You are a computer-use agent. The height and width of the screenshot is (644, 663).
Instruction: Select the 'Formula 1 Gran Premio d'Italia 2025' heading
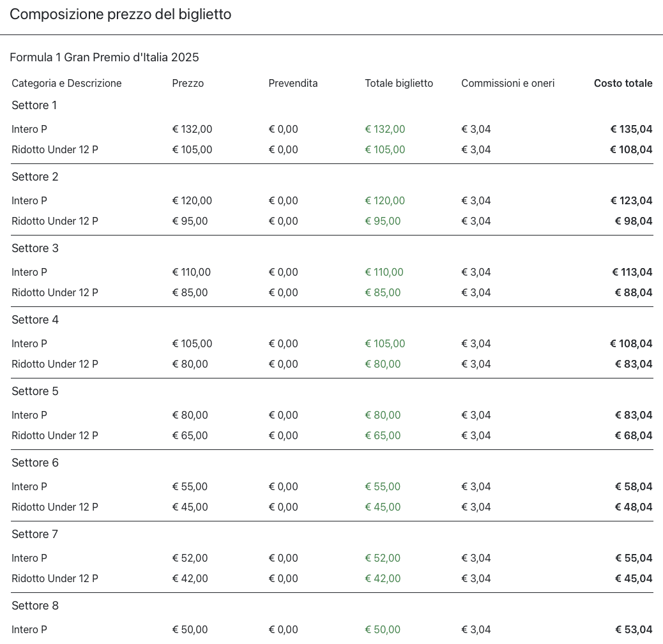click(104, 57)
